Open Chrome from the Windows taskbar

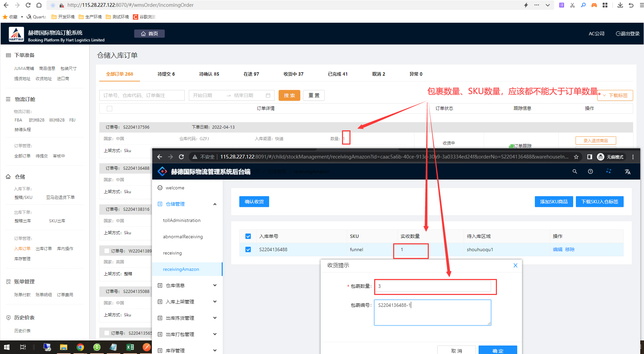click(80, 347)
